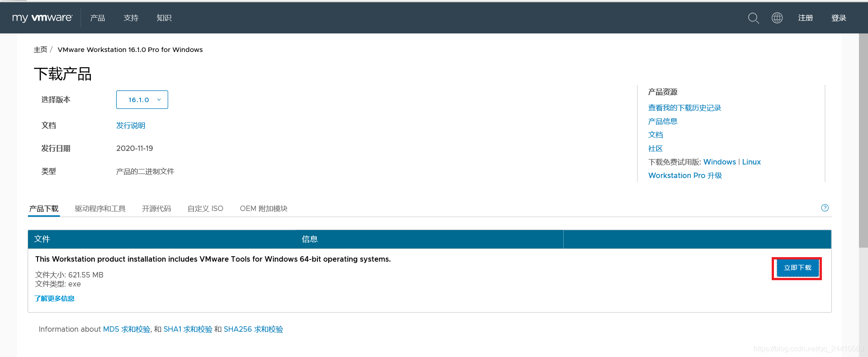Click the 文件大小: 621.55 MB text
This screenshot has width=868, height=357.
(x=69, y=275)
